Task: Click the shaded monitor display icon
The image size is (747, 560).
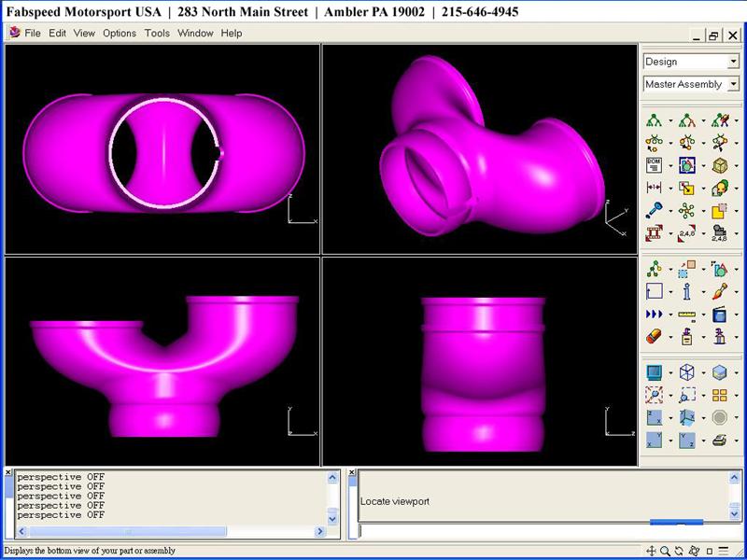Action: click(x=654, y=372)
